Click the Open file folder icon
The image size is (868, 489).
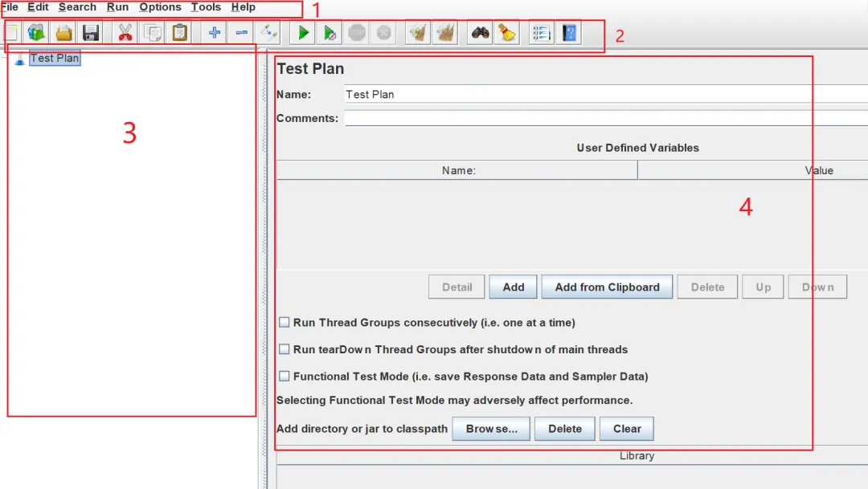pyautogui.click(x=63, y=33)
